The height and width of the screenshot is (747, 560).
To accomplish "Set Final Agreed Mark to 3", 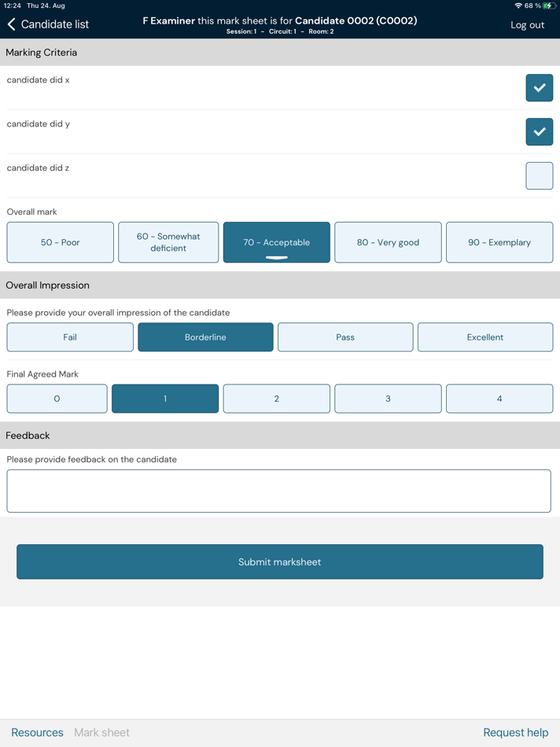I will point(388,399).
